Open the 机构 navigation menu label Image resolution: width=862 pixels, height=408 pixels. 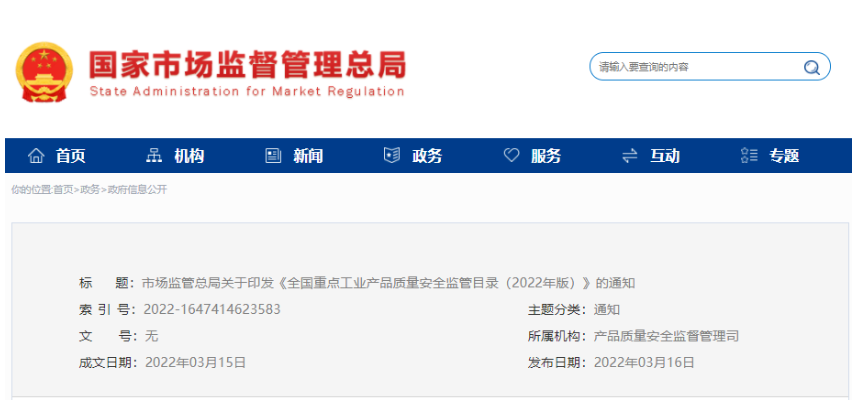pos(189,156)
